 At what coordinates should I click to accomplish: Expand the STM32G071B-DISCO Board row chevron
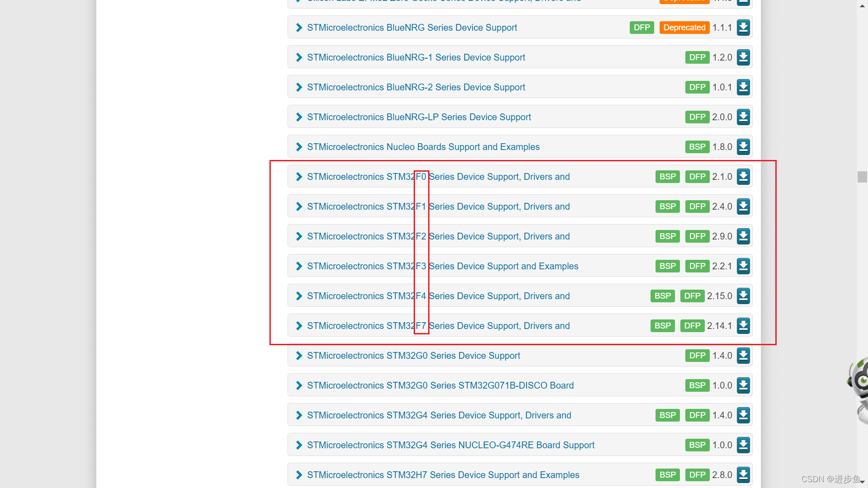pyautogui.click(x=299, y=385)
